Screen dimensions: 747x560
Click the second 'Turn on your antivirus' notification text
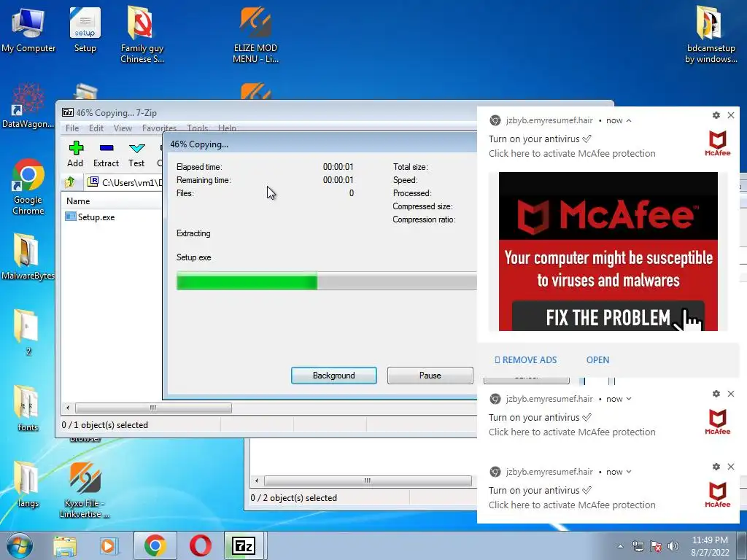(539, 418)
